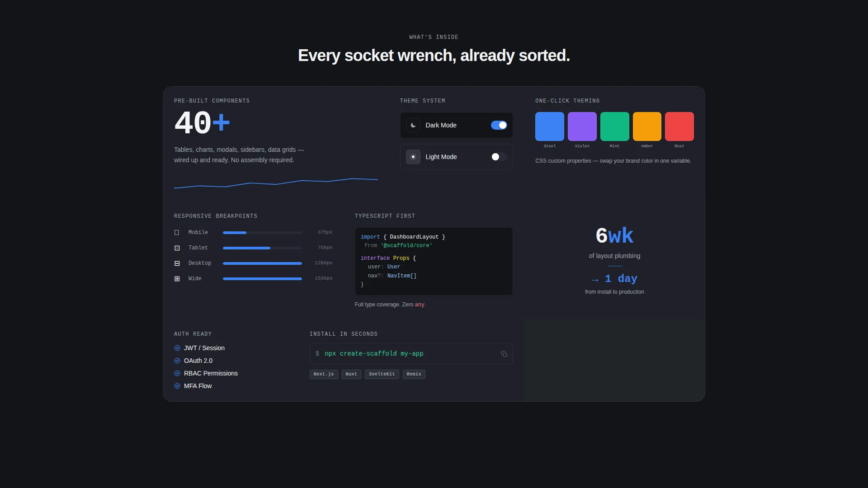Pick the Steel blue color swatch
The height and width of the screenshot is (488, 868).
coord(550,127)
